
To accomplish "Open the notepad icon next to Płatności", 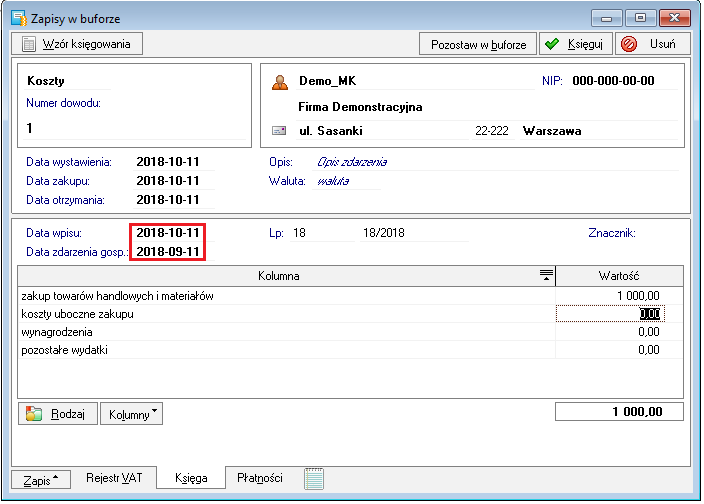I will tap(314, 478).
